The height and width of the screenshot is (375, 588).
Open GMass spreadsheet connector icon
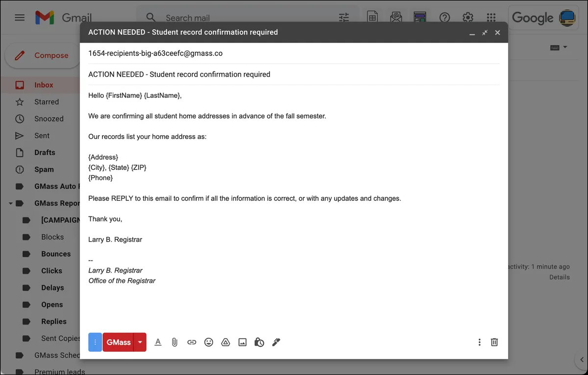pyautogui.click(x=372, y=18)
